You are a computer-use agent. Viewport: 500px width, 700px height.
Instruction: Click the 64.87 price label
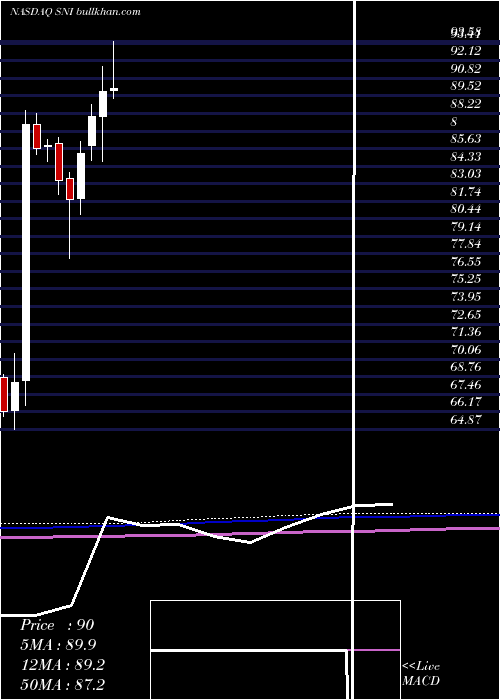466,420
